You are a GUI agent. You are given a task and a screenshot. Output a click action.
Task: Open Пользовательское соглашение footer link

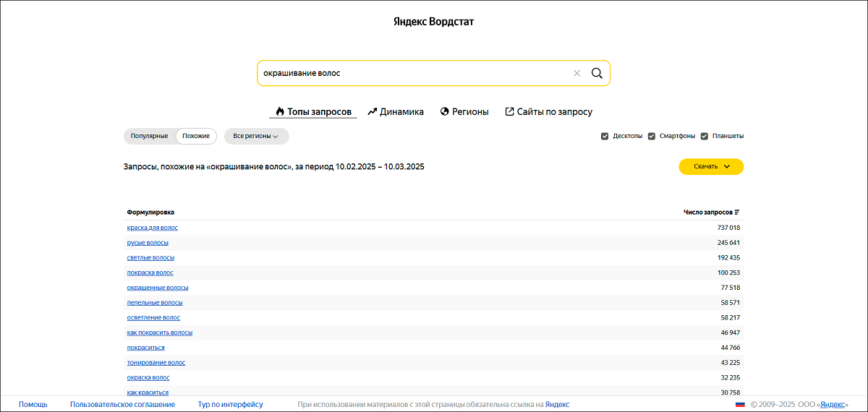click(122, 405)
